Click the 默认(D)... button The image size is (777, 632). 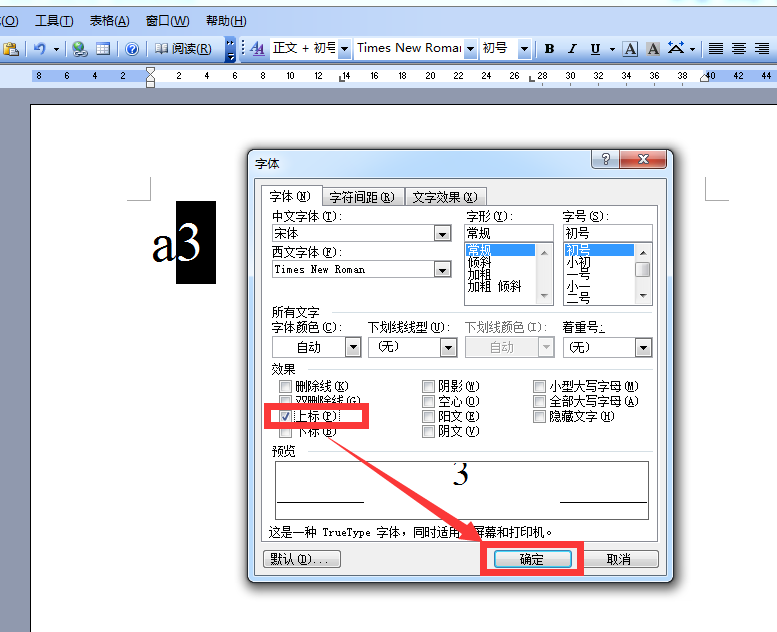point(302,559)
